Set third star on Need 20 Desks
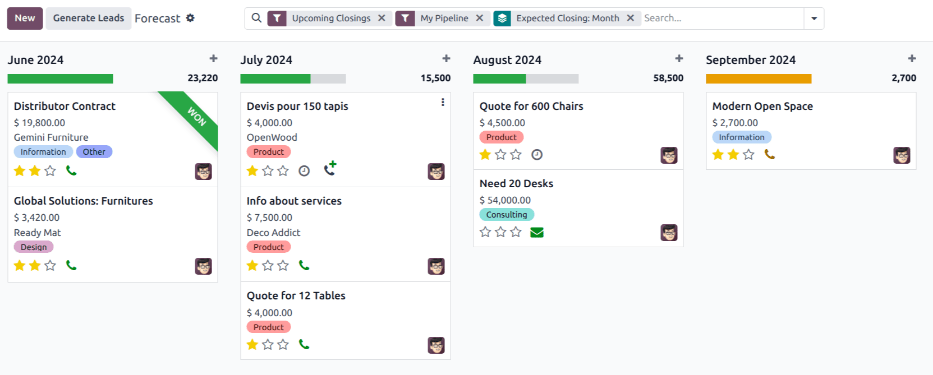933x375 pixels. (x=515, y=232)
